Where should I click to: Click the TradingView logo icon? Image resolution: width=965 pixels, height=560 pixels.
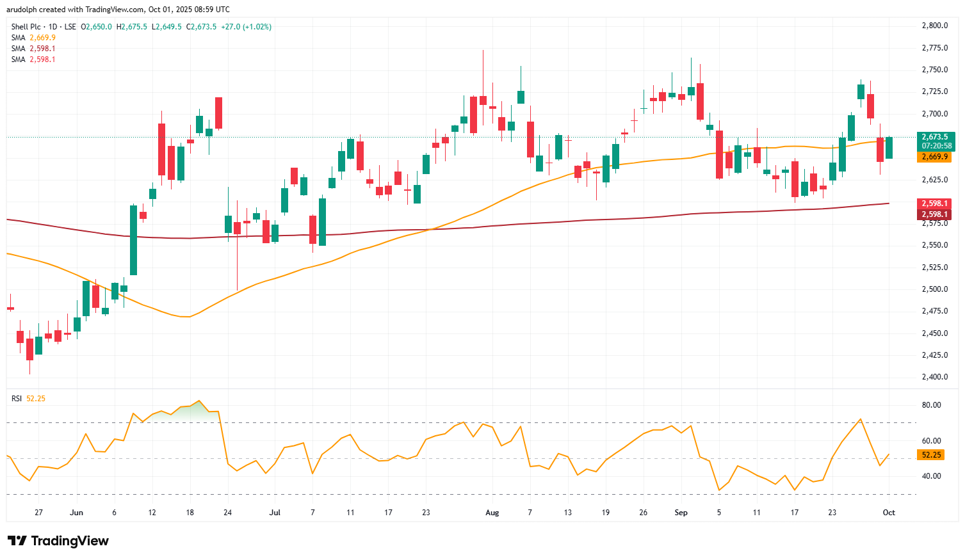(x=17, y=541)
